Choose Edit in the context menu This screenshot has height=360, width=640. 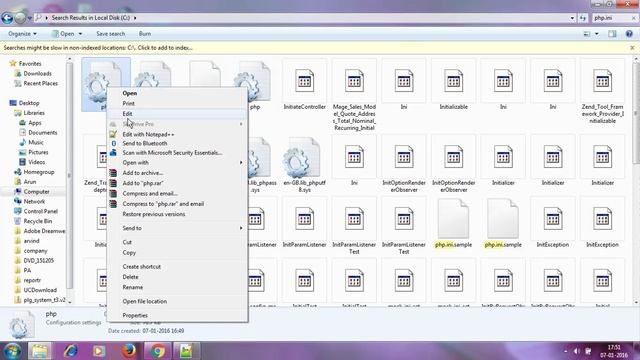click(177, 113)
